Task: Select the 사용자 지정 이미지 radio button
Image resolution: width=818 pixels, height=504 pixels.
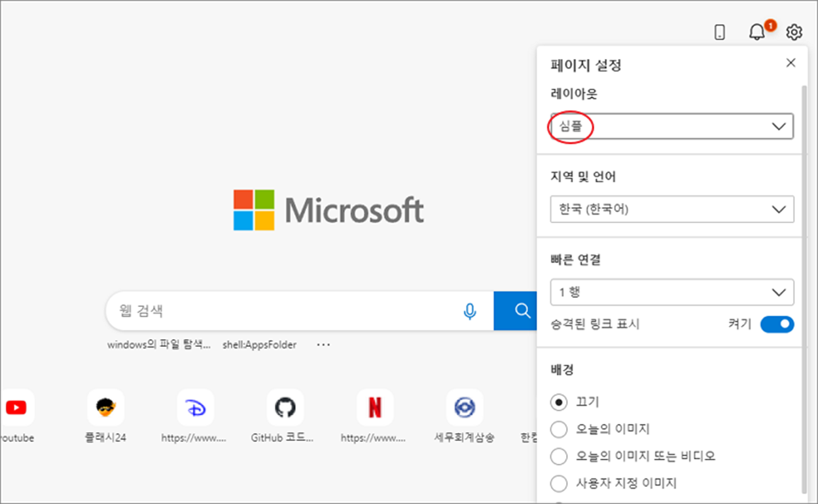Action: [x=559, y=484]
